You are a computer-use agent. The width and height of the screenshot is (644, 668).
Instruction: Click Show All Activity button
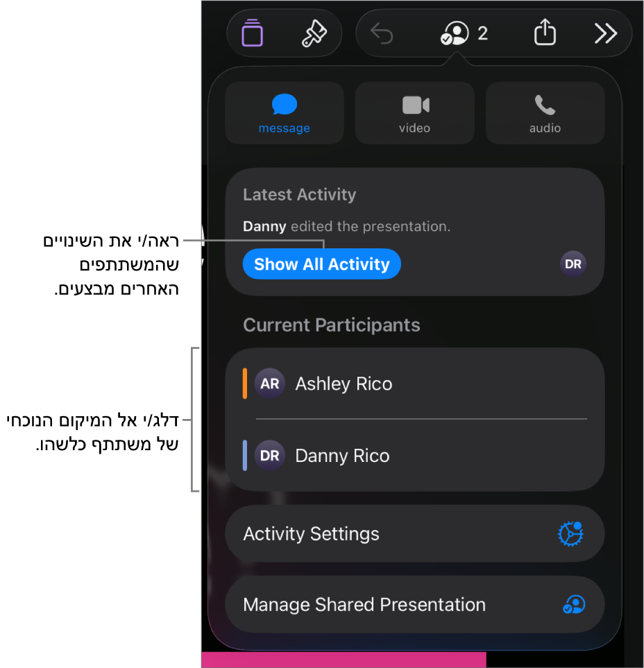point(322,264)
